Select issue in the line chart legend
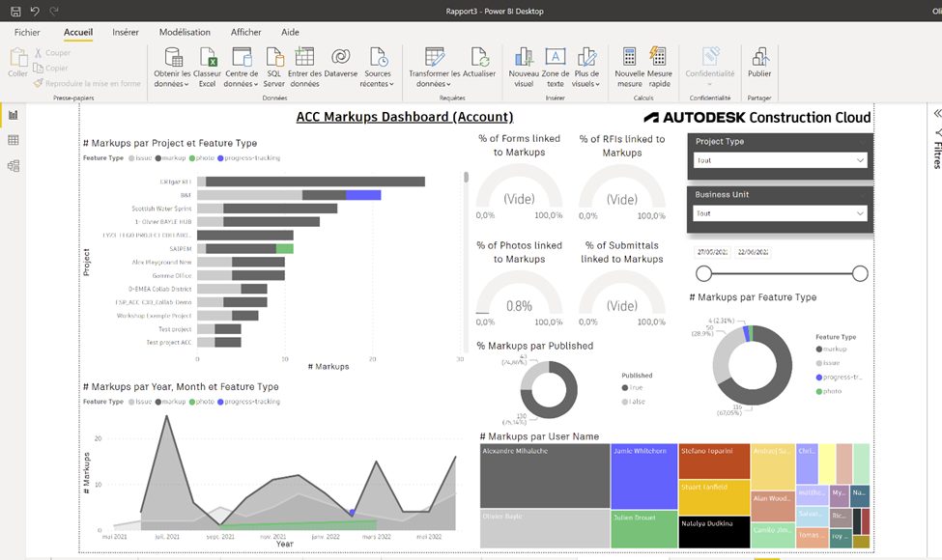Viewport: 942px width, 560px height. point(140,402)
